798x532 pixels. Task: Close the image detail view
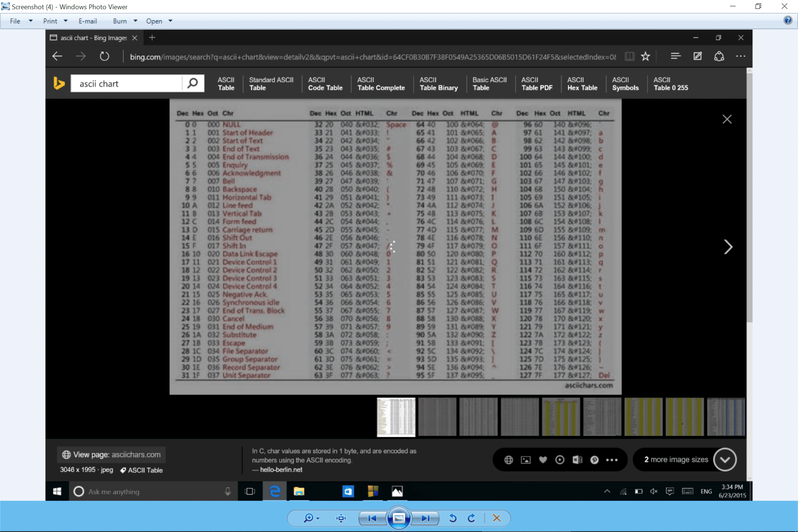727,119
